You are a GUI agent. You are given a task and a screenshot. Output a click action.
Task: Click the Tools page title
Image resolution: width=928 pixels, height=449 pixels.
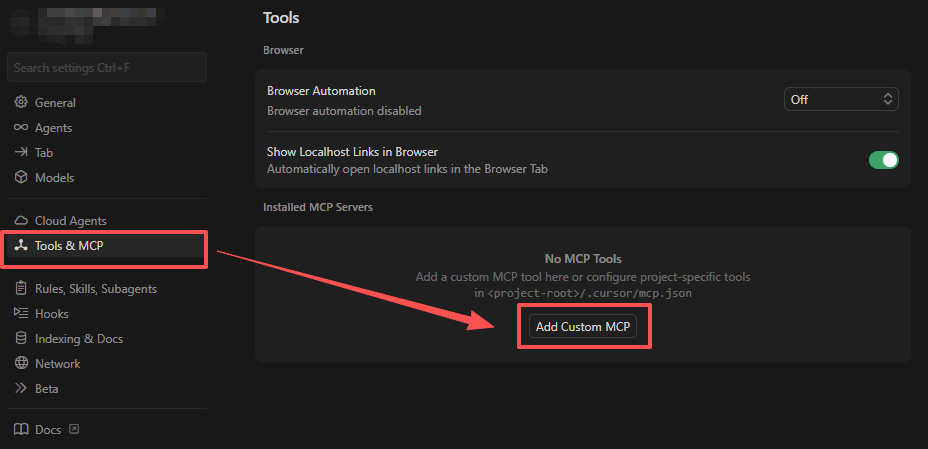(281, 18)
